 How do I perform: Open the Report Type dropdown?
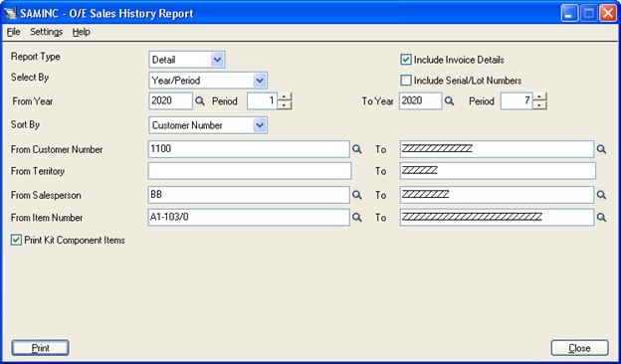pyautogui.click(x=217, y=60)
